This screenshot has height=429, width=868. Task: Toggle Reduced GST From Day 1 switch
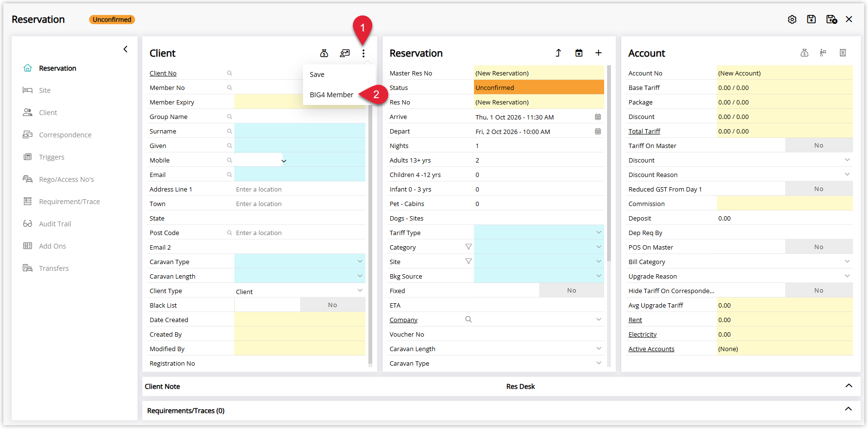click(x=819, y=189)
